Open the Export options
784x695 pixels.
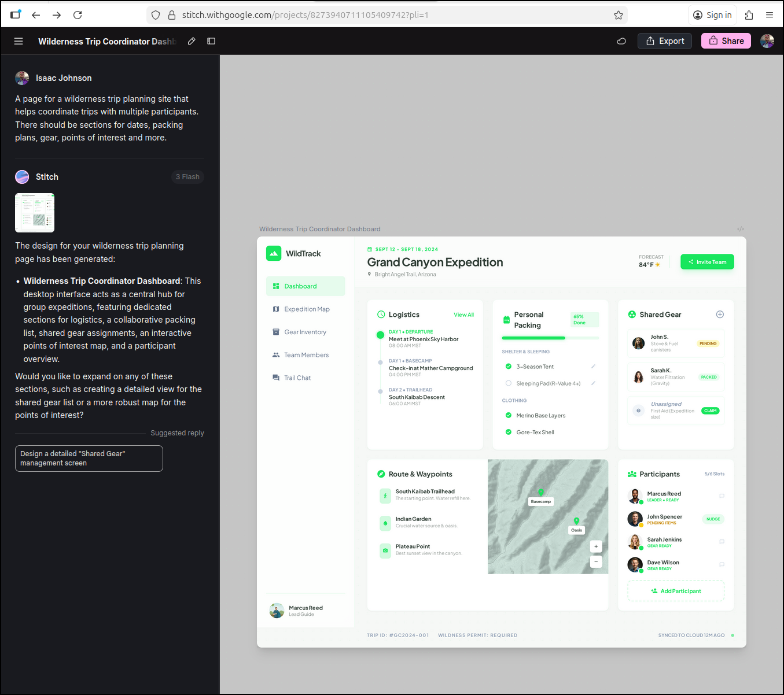click(x=665, y=41)
